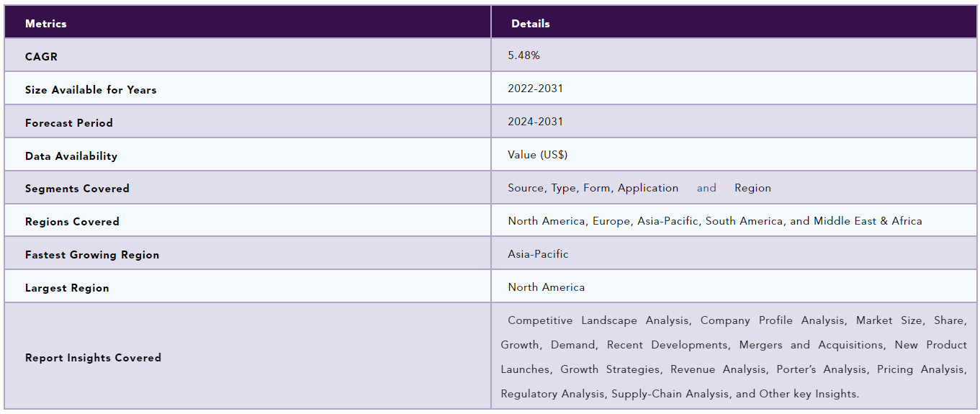Select the Fastest Growing Region label
This screenshot has height=414, width=980.
coord(92,255)
